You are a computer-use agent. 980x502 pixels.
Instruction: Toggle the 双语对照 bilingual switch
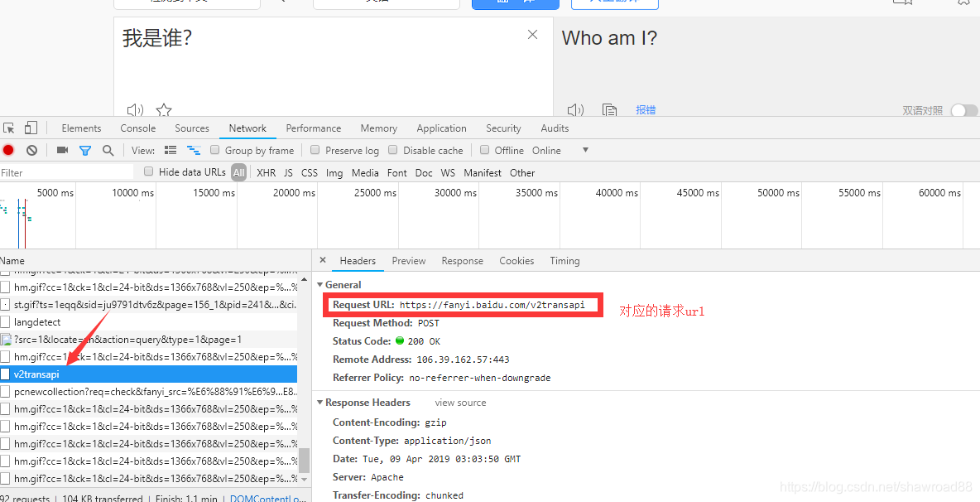(x=964, y=111)
